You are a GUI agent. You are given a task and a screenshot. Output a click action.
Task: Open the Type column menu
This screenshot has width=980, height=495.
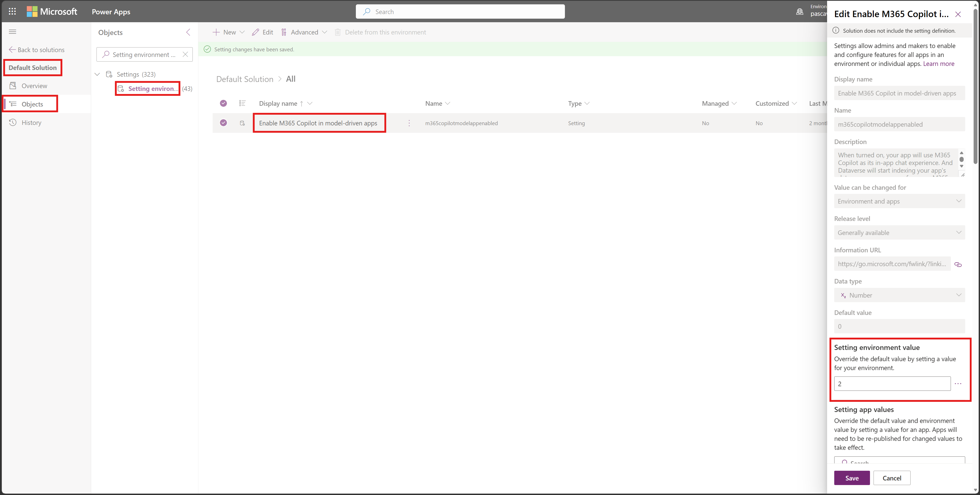[587, 103]
